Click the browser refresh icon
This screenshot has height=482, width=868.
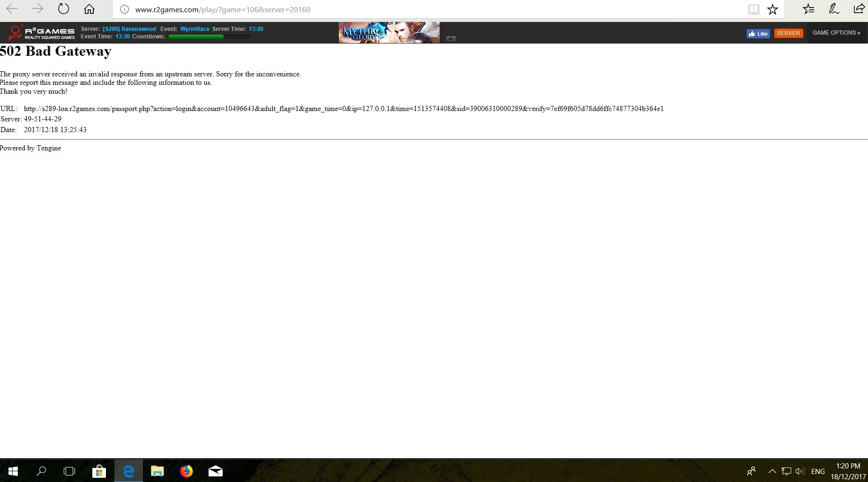(x=63, y=9)
